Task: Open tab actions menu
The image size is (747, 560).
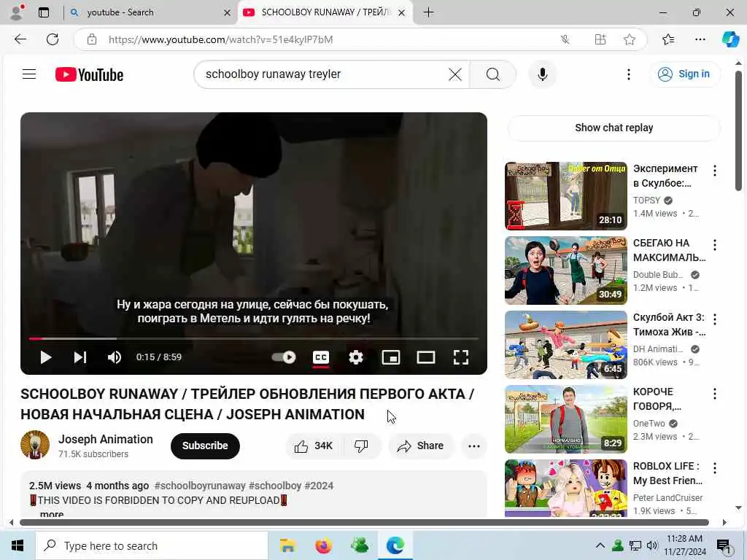Action: [x=44, y=12]
